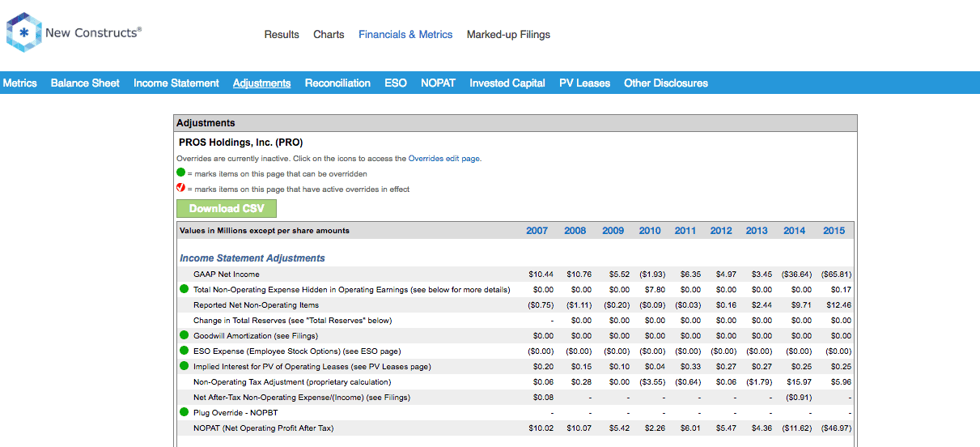Click Reported Non-Operating Items 2015 value $12.46

tap(838, 305)
